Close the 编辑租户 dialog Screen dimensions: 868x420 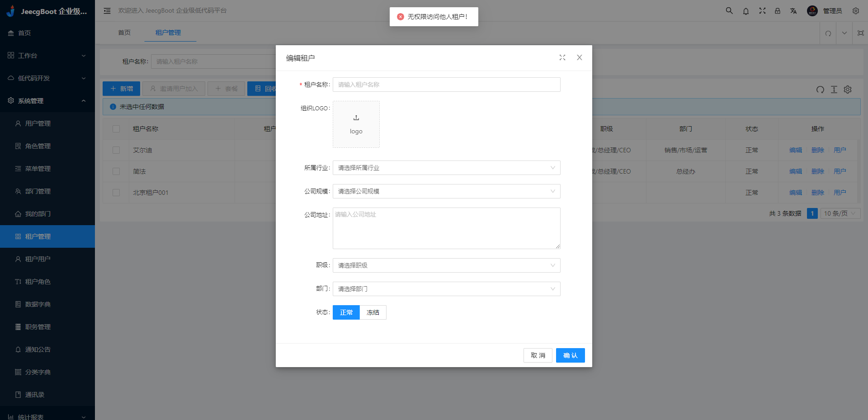tap(580, 57)
